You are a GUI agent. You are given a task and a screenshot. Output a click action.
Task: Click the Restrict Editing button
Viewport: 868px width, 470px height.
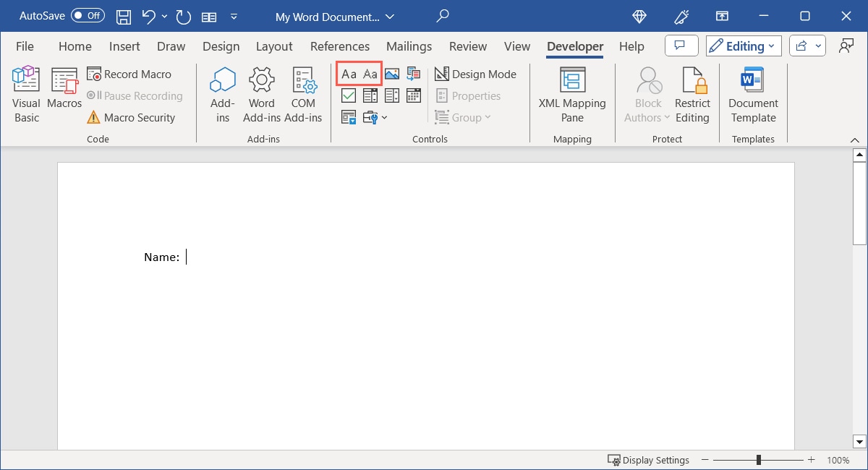coord(692,93)
